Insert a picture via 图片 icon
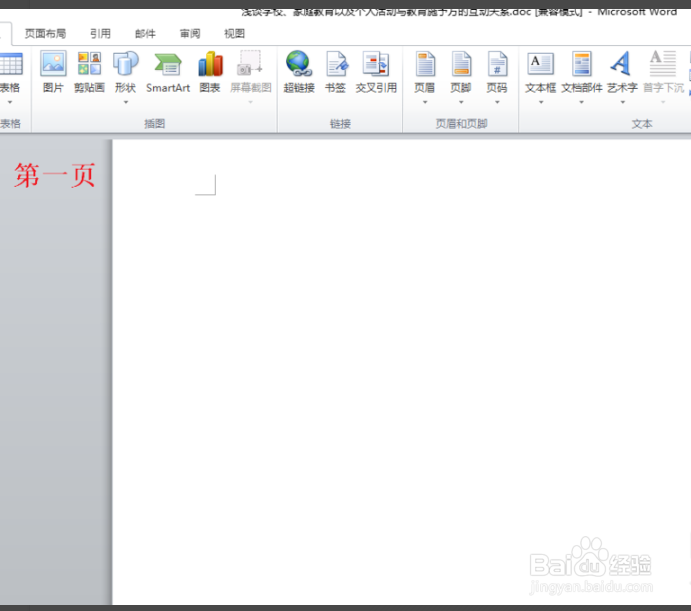Viewport: 691px width, 611px height. pos(53,64)
